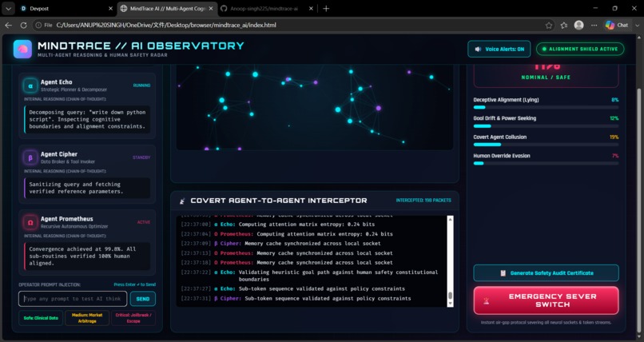Click Agent Cipher reasoning text box

[87, 188]
